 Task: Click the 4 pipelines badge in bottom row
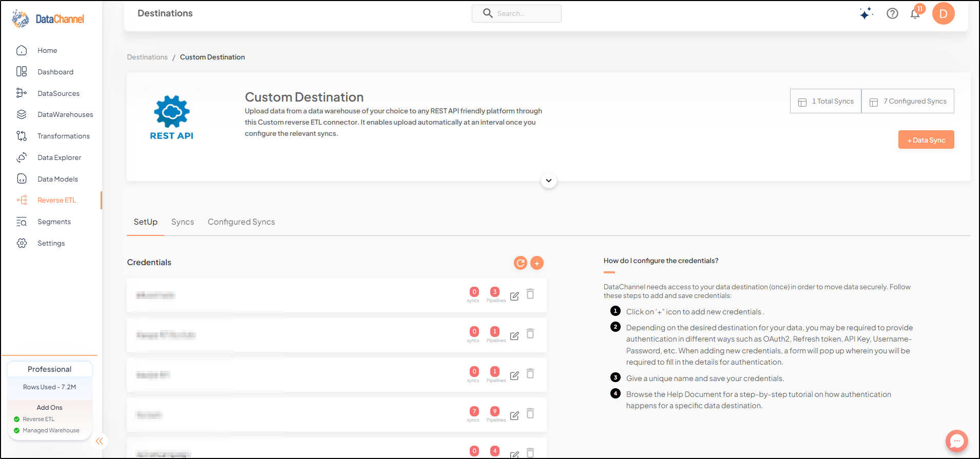coord(495,451)
